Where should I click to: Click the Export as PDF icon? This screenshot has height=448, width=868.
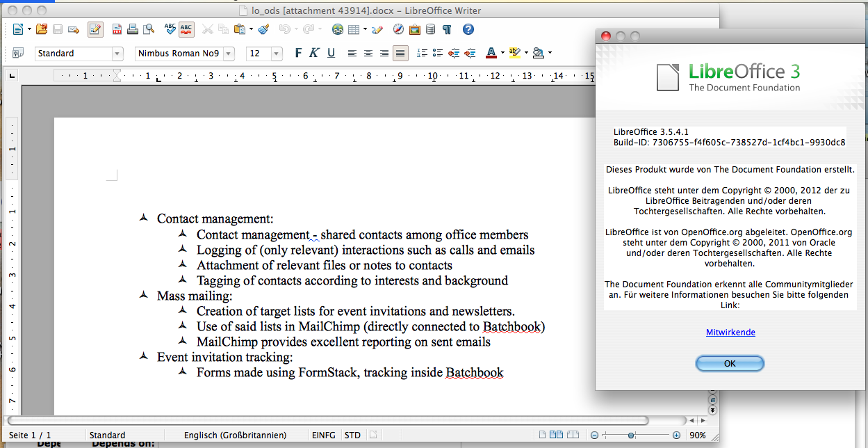117,29
